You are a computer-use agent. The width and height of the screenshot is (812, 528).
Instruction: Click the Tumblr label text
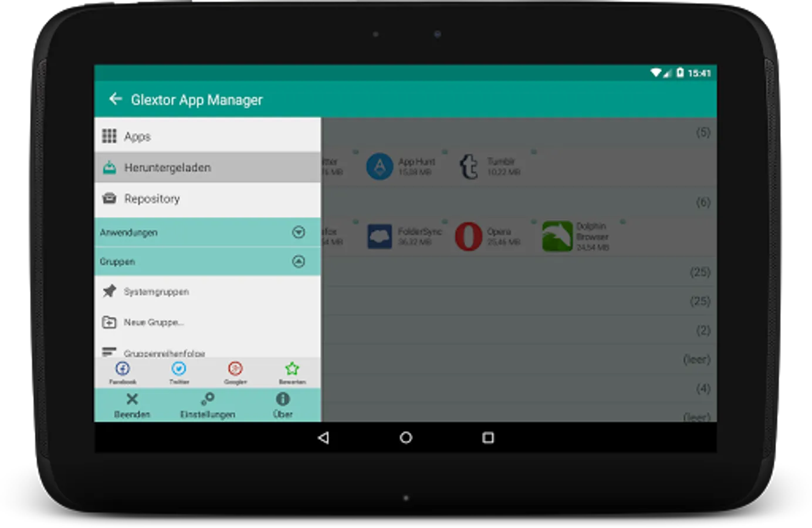pos(501,161)
